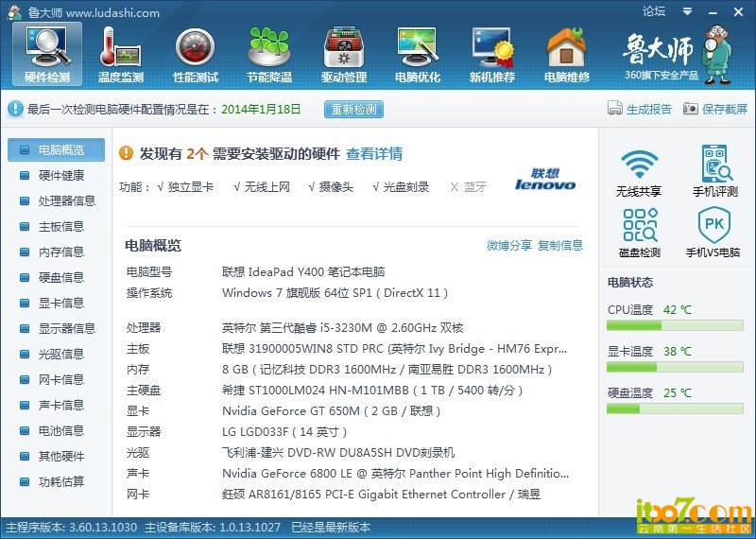Click the Nvidia GeForce GT 650M text

[x=332, y=411]
